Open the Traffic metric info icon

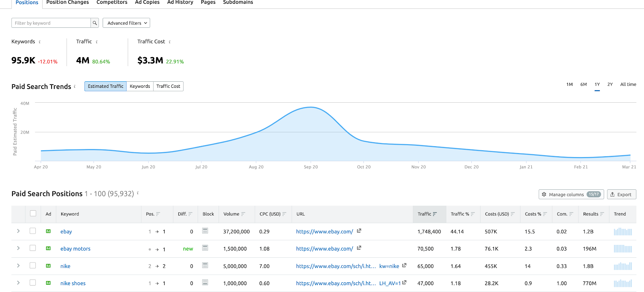[x=97, y=42]
